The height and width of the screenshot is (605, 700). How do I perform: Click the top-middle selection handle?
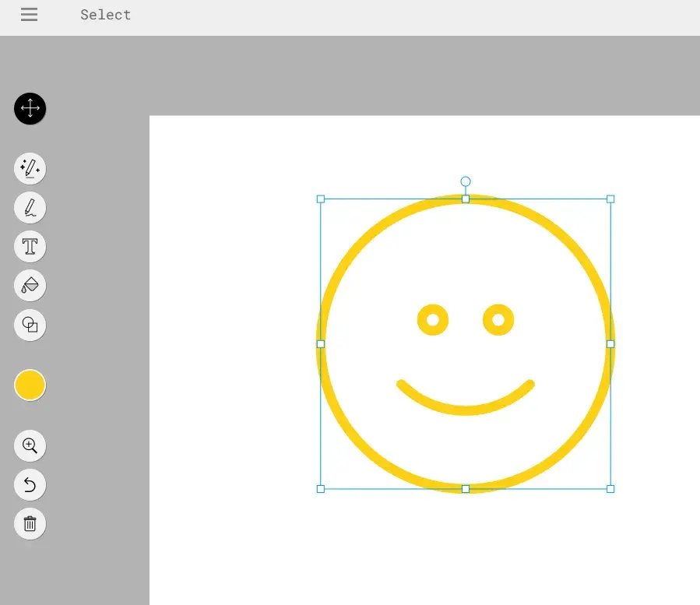point(466,199)
